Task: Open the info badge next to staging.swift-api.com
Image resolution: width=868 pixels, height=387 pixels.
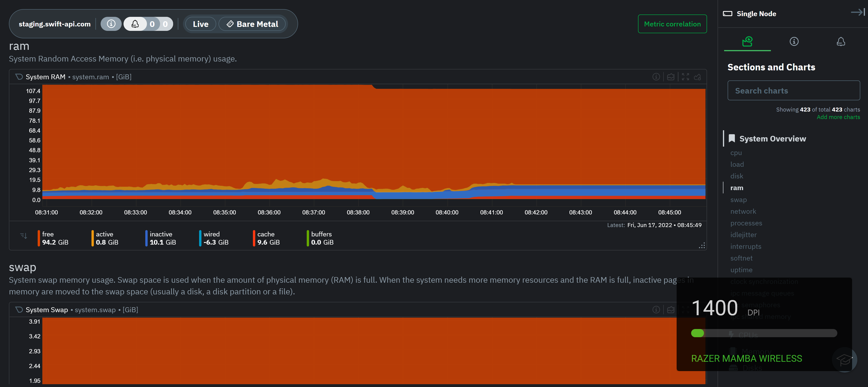Action: (x=111, y=24)
